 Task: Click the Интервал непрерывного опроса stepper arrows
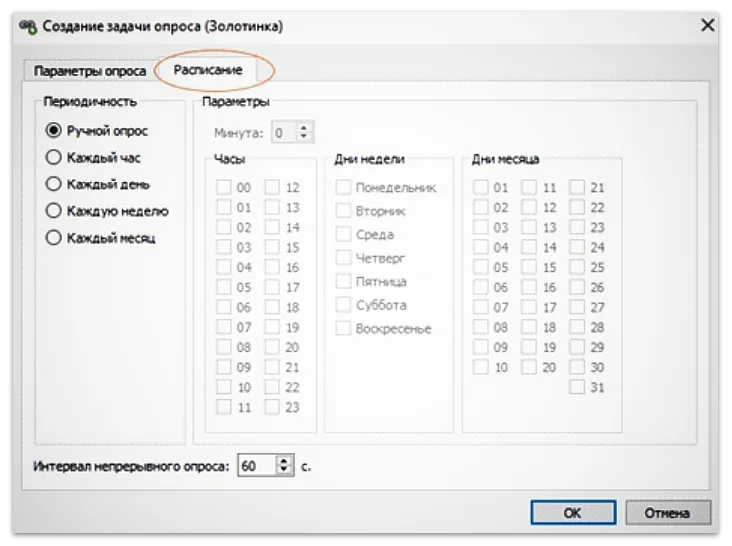click(285, 465)
